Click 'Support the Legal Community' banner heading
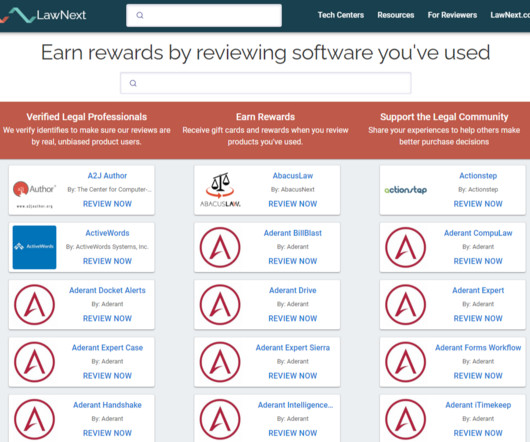Viewport: 530px width, 442px height. point(444,117)
